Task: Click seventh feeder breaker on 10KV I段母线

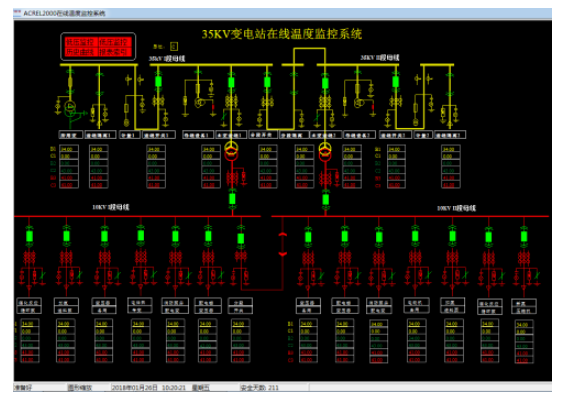Action: (x=241, y=238)
